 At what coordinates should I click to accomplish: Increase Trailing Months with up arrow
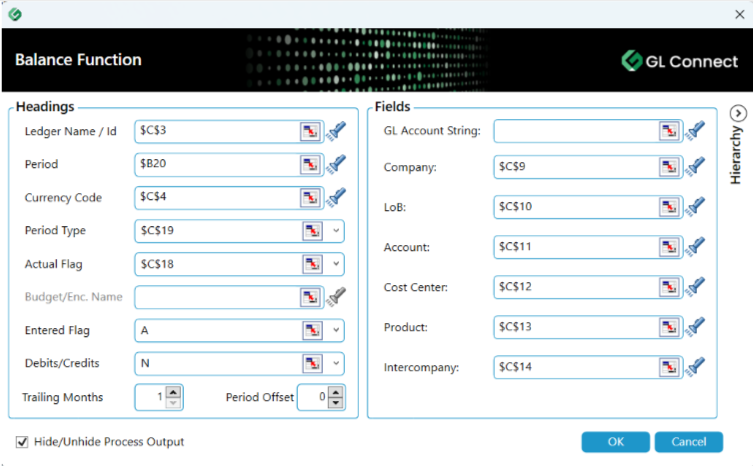[x=173, y=392]
